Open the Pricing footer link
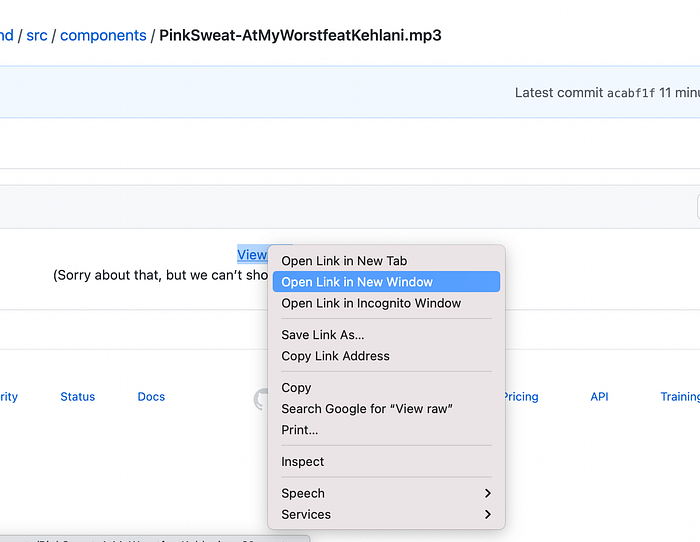700x542 pixels. pyautogui.click(x=520, y=397)
